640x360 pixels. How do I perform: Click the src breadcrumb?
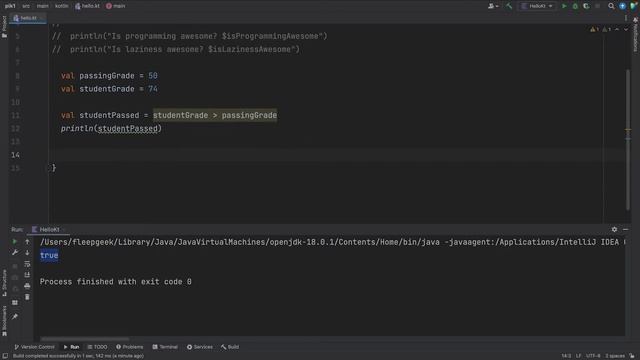pyautogui.click(x=26, y=6)
